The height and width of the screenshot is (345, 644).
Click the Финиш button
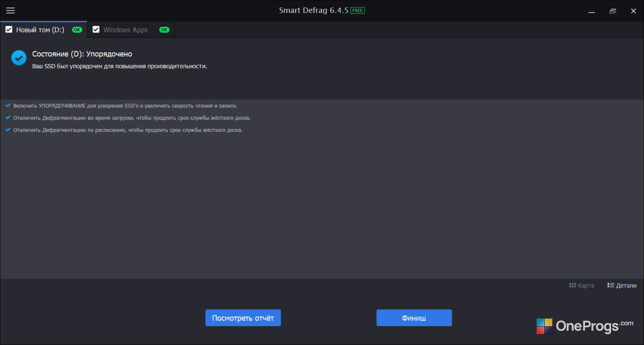(x=414, y=318)
